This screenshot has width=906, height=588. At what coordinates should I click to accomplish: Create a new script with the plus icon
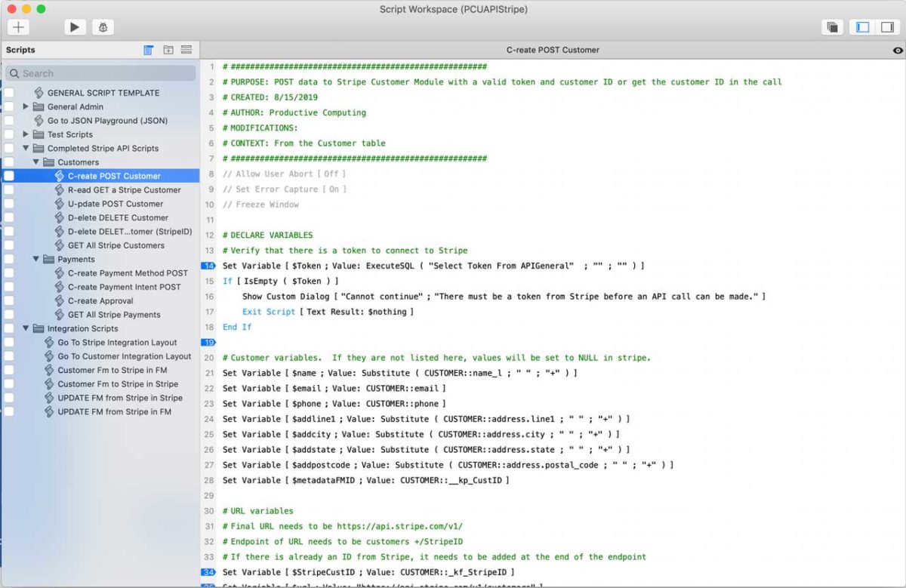point(18,26)
